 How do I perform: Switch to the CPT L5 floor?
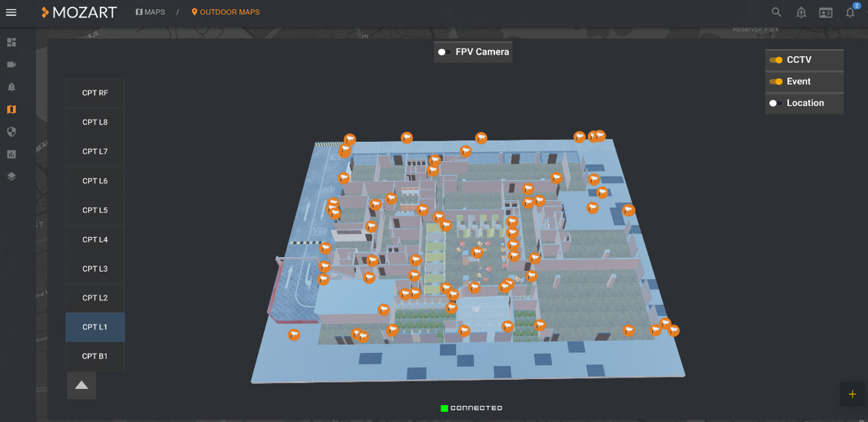coord(95,210)
